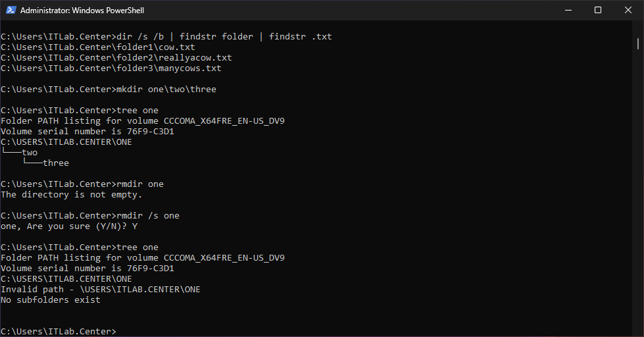Minimize the PowerShell window

point(567,11)
